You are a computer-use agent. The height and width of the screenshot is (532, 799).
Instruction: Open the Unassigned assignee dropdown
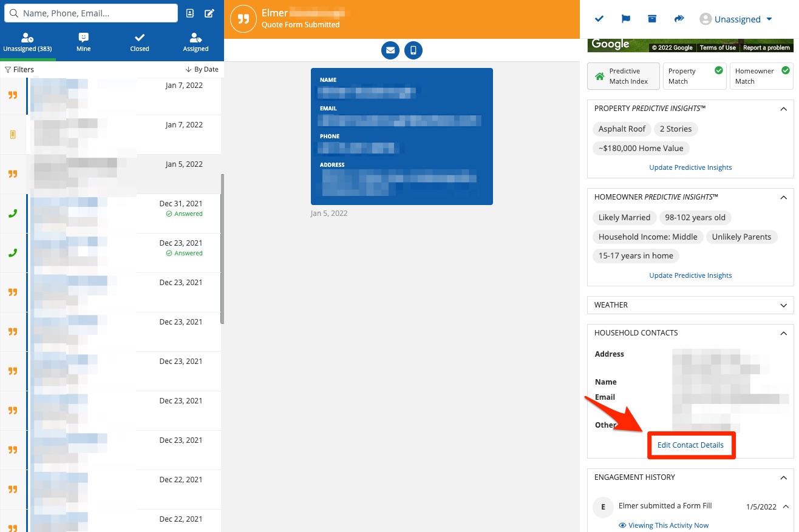click(736, 19)
